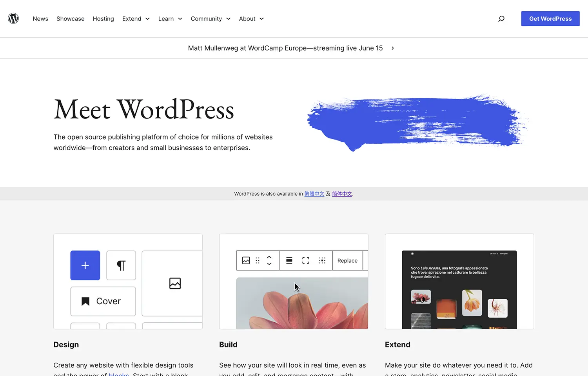Click the align icon in Build toolbar

click(x=289, y=261)
